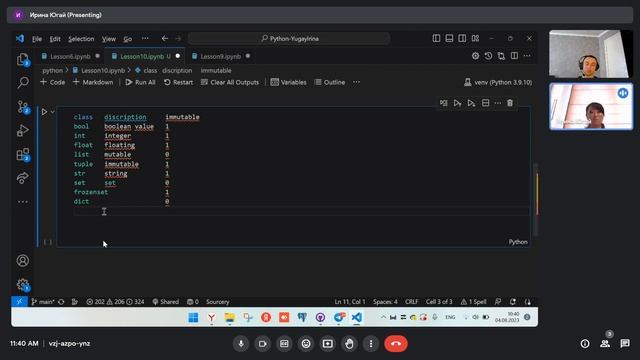Open the File menu
The image size is (640, 360).
tap(37, 39)
